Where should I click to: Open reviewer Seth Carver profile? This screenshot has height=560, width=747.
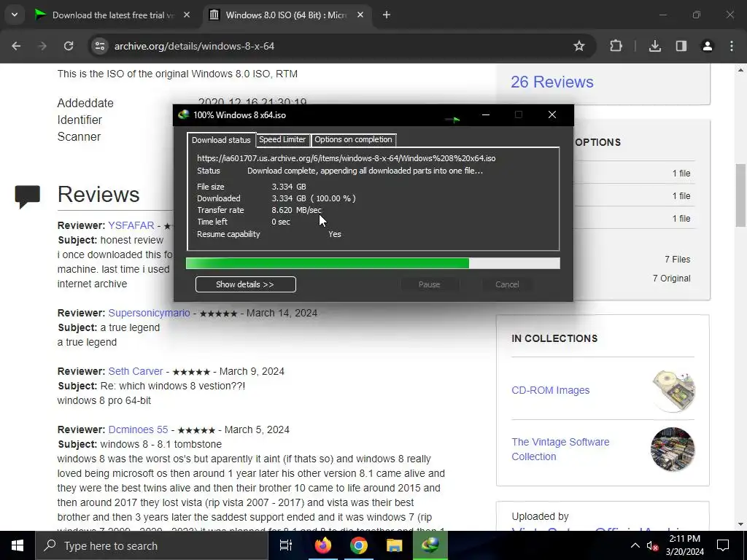click(x=135, y=371)
